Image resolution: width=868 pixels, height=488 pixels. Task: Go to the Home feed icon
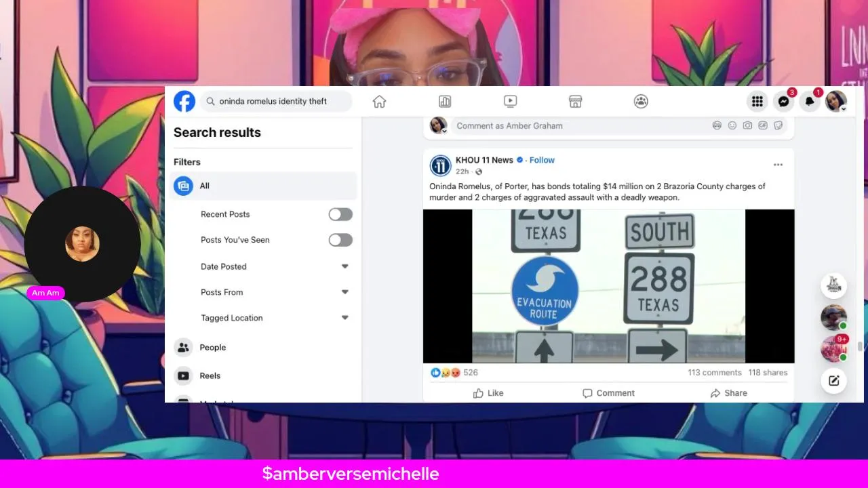point(379,102)
